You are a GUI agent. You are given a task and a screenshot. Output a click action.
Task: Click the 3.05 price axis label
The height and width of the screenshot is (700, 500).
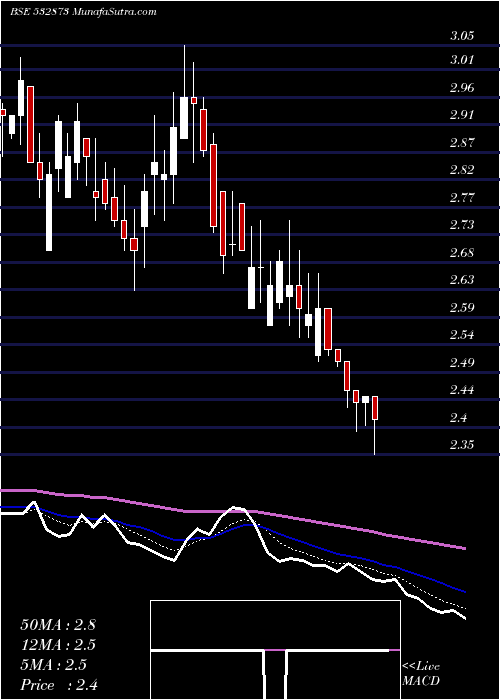click(x=462, y=36)
